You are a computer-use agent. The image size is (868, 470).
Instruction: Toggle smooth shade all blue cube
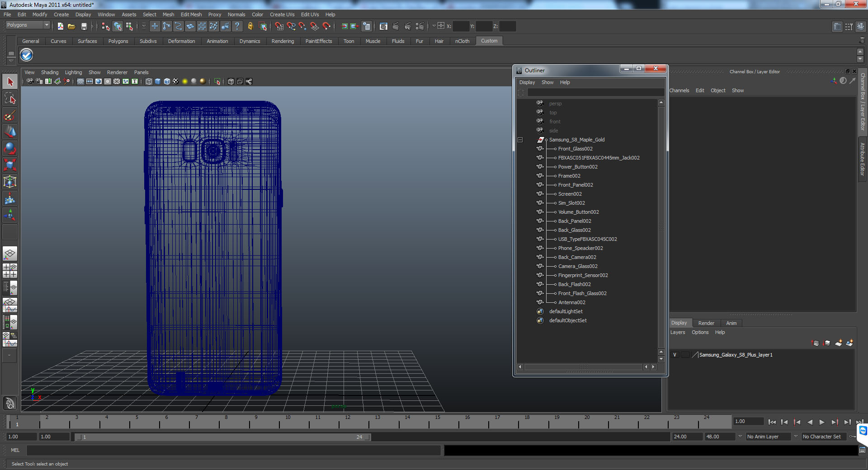(158, 81)
